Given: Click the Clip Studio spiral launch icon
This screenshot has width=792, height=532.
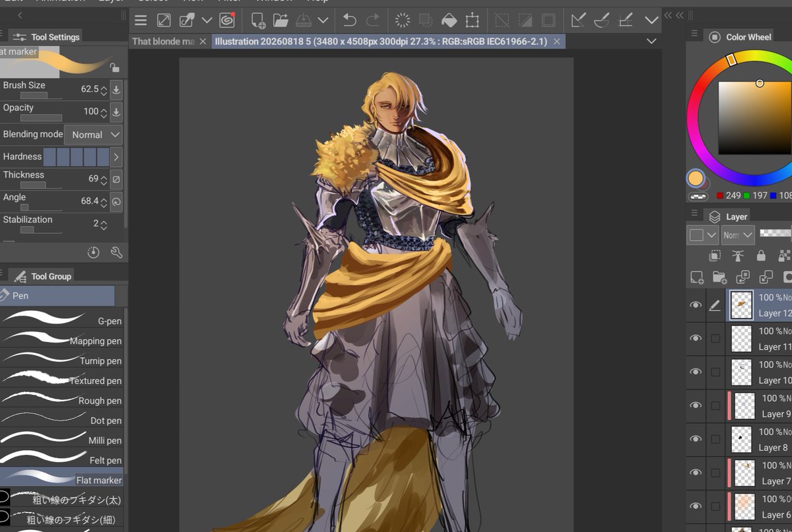Looking at the screenshot, I should [x=228, y=20].
